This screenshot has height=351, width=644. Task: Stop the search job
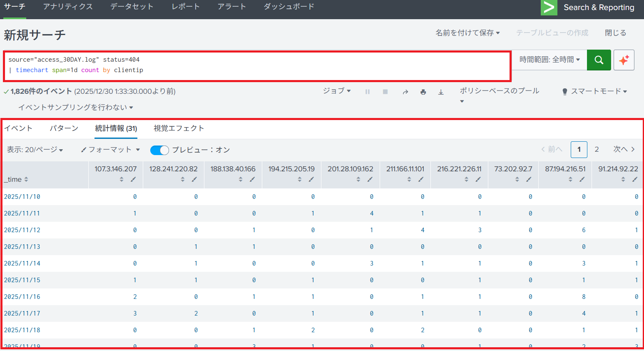pos(385,92)
